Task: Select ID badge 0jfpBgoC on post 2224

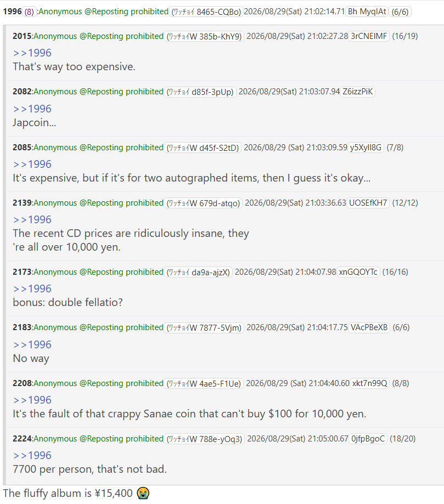Action: coord(368,439)
